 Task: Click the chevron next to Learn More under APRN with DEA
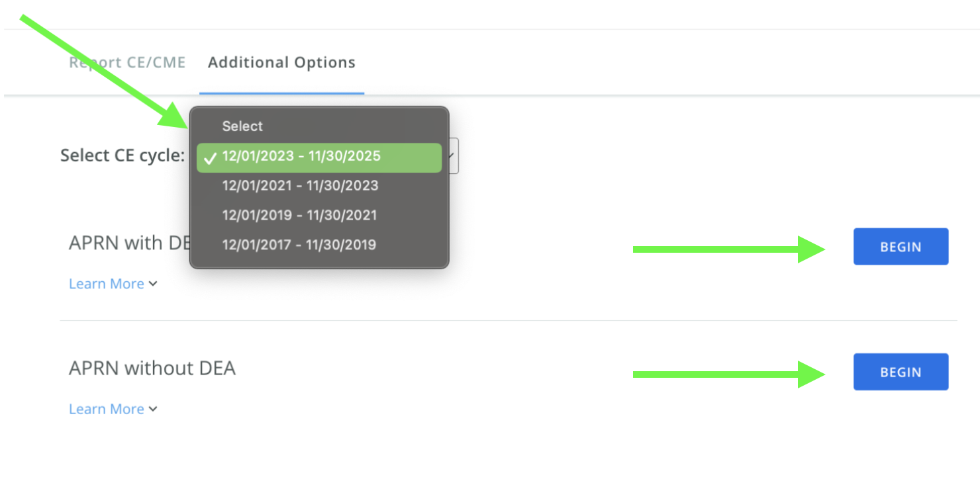point(153,284)
